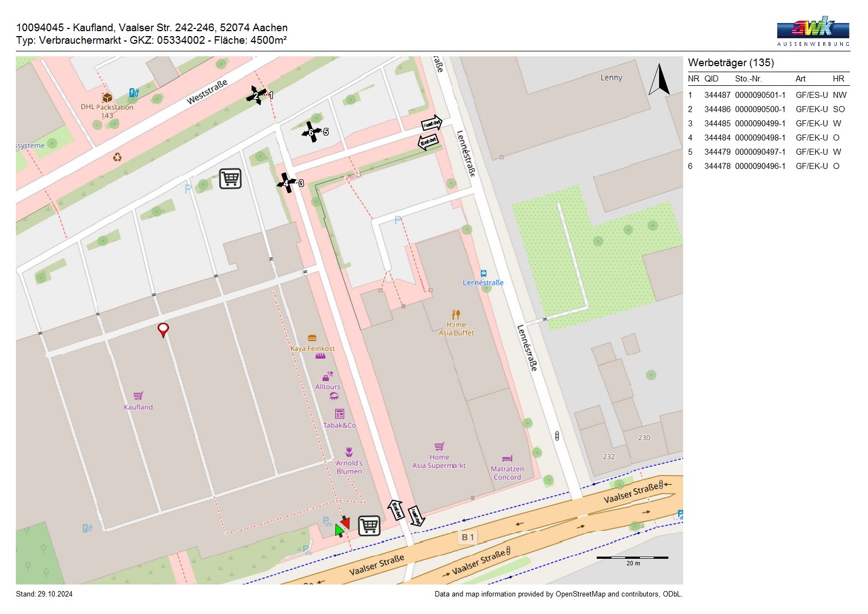Click the Kaya Feinkost burger icon
The width and height of the screenshot is (868, 614).
tap(312, 338)
